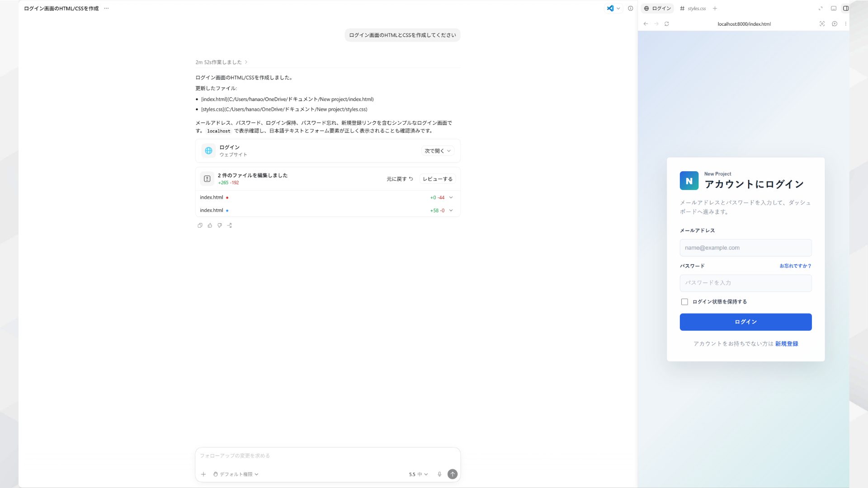Switch to the styles.css tab
The width and height of the screenshot is (868, 488).
pos(693,9)
